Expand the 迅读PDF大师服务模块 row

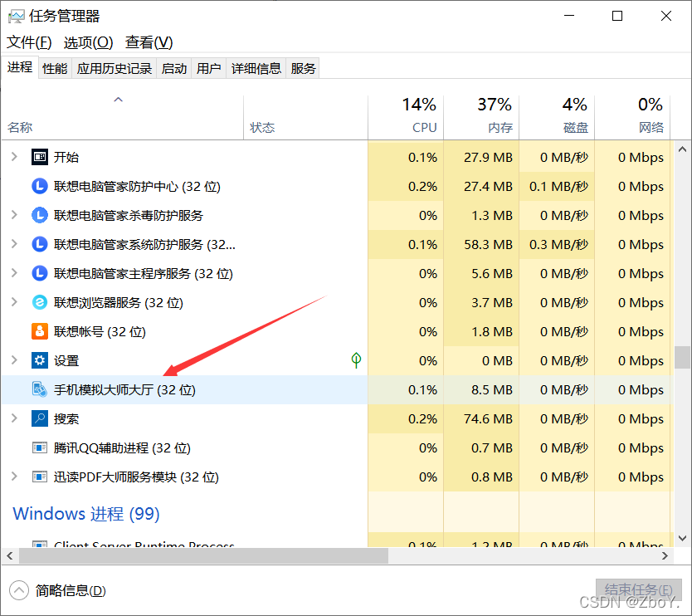pyautogui.click(x=14, y=477)
